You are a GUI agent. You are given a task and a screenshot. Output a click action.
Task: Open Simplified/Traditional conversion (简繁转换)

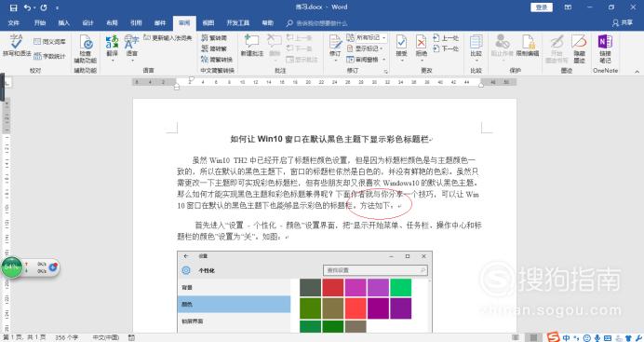pos(217,60)
